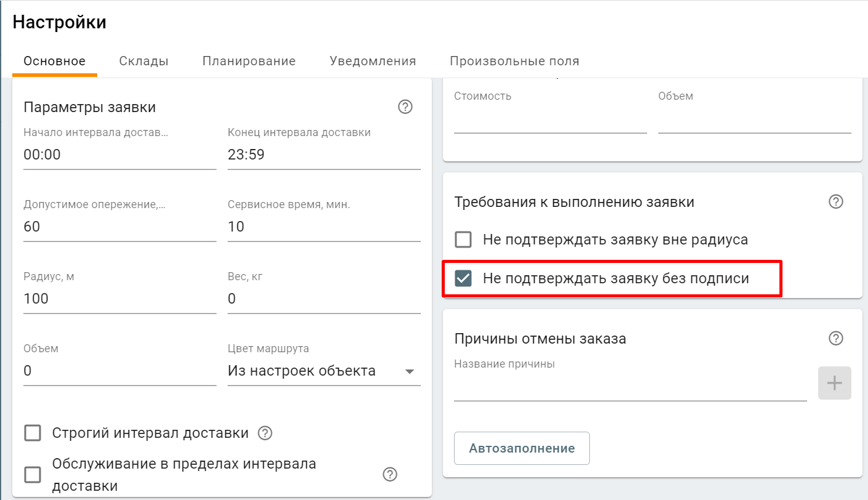Open the "Произвольные поля" tab
Image resolution: width=868 pixels, height=500 pixels.
pyautogui.click(x=517, y=61)
